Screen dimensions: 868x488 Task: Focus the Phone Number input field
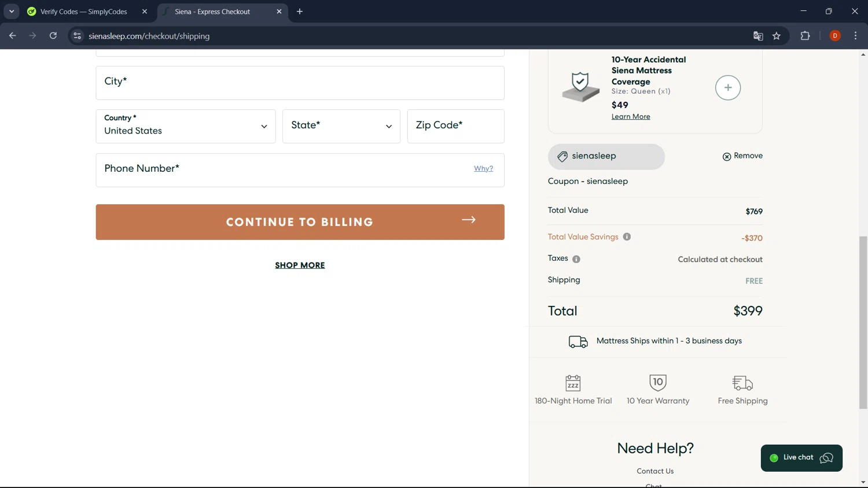pyautogui.click(x=300, y=170)
